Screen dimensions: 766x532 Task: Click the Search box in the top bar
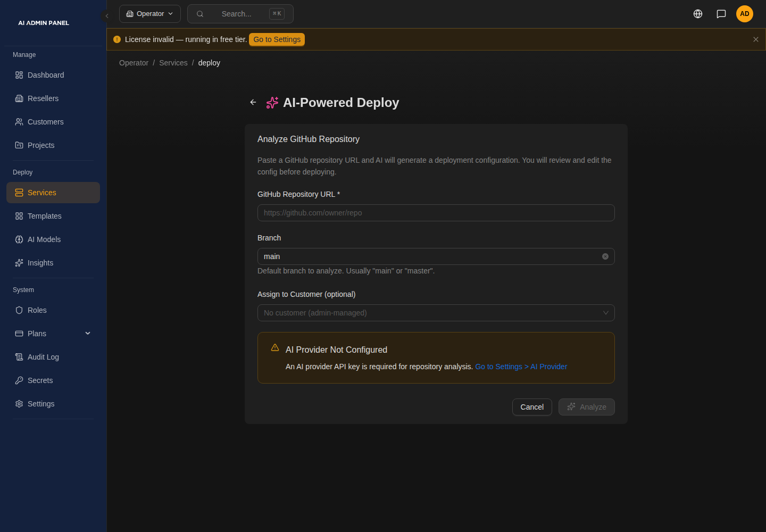tap(240, 14)
